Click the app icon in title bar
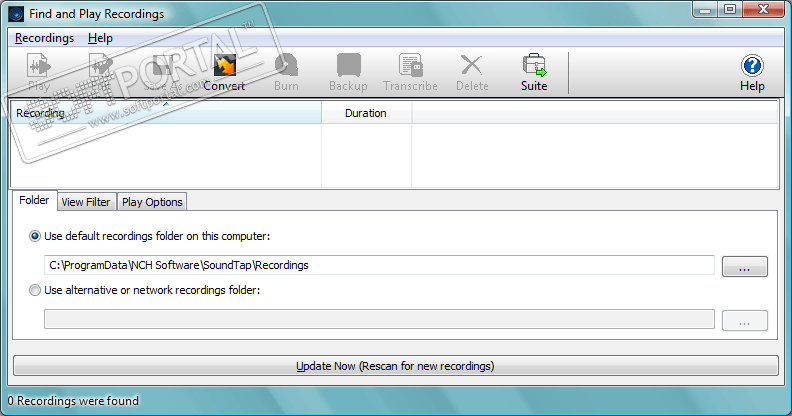Viewport: 792px width, 416px height. [x=16, y=14]
